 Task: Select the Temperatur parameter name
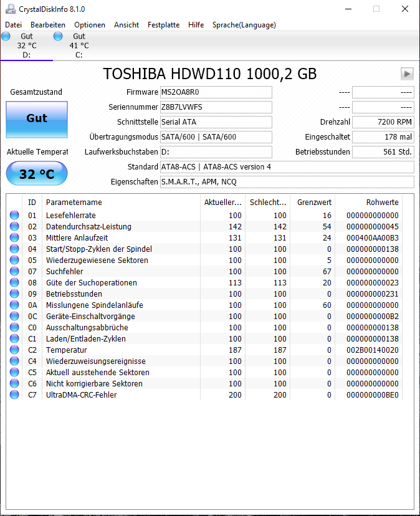[x=66, y=350]
